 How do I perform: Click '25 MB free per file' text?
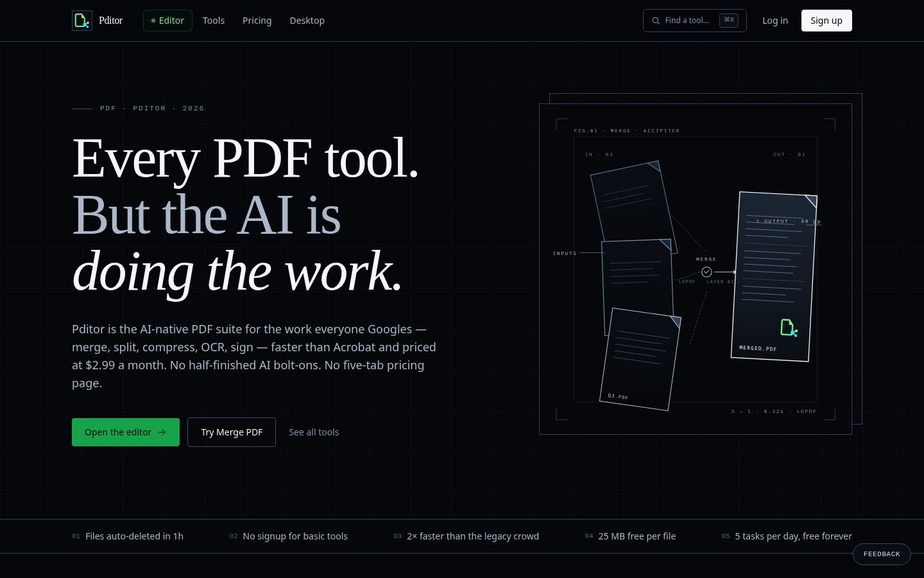pos(637,536)
